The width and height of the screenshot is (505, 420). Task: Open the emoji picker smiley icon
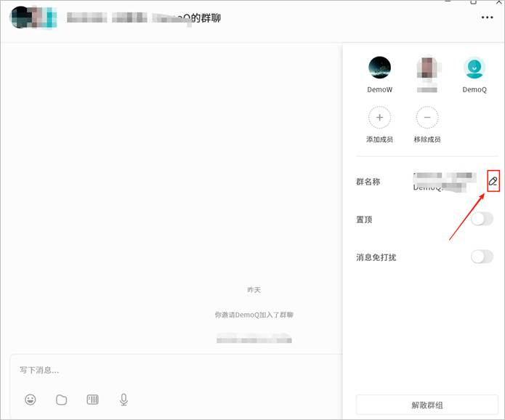click(31, 400)
